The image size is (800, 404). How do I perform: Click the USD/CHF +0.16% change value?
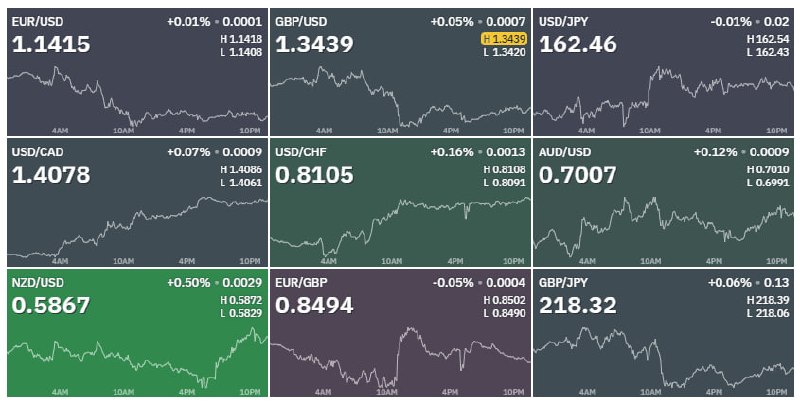[x=452, y=153]
